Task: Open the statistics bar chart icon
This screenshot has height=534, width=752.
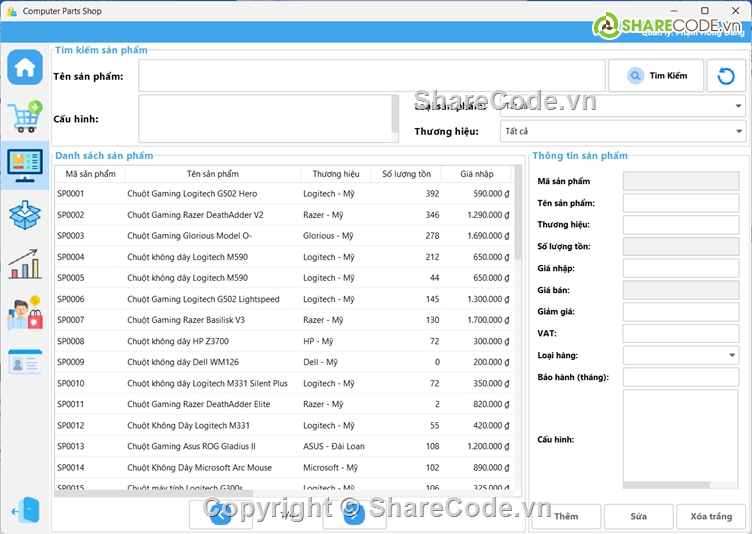Action: tap(25, 264)
